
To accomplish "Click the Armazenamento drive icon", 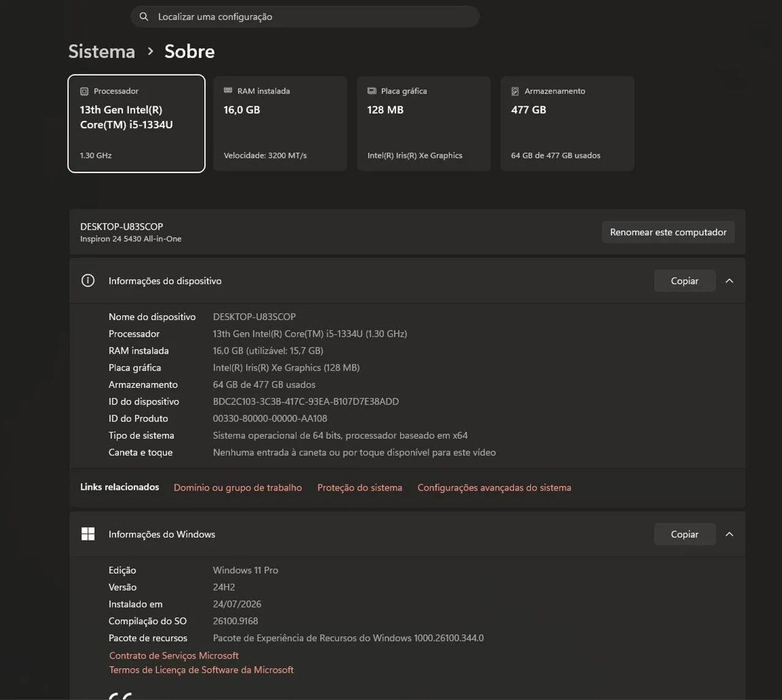I will [515, 91].
